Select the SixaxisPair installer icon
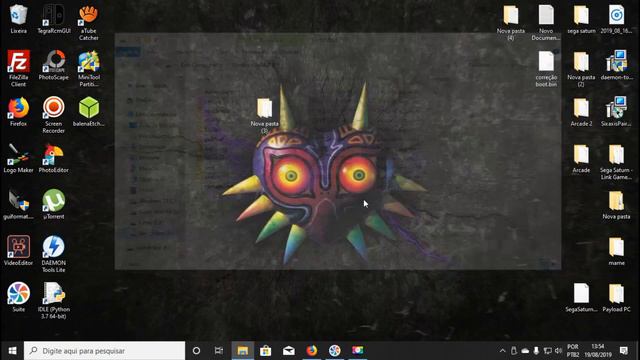The image size is (640, 360). pyautogui.click(x=616, y=111)
